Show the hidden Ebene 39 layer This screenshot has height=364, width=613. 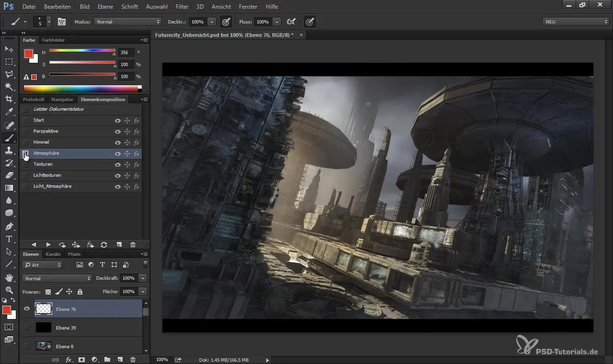27,328
